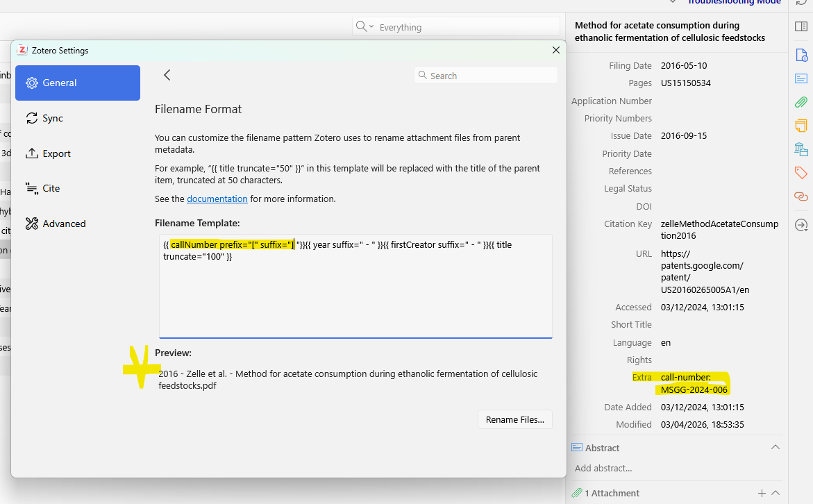Click the item title in the item pane

coord(669,32)
